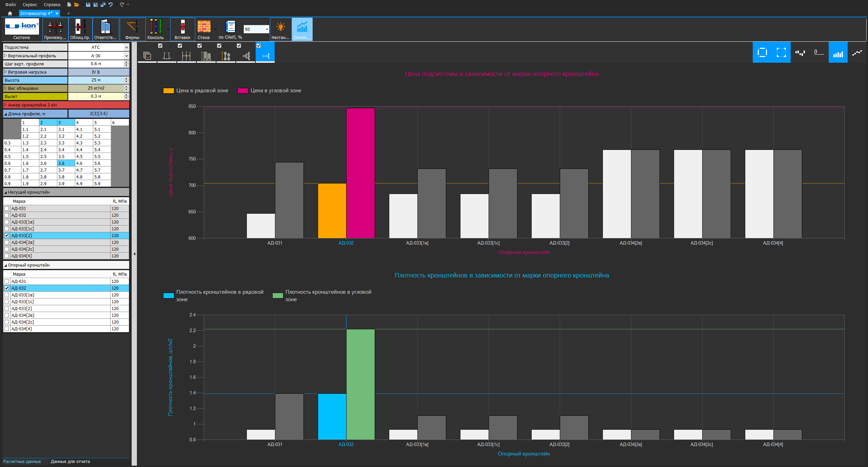The height and width of the screenshot is (467, 868).
Task: Uncheck the checkbox above building height icon
Action: [x=200, y=46]
